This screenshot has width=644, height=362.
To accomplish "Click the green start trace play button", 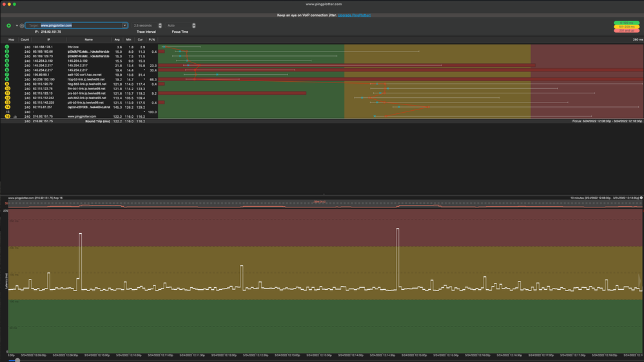I will [9, 26].
